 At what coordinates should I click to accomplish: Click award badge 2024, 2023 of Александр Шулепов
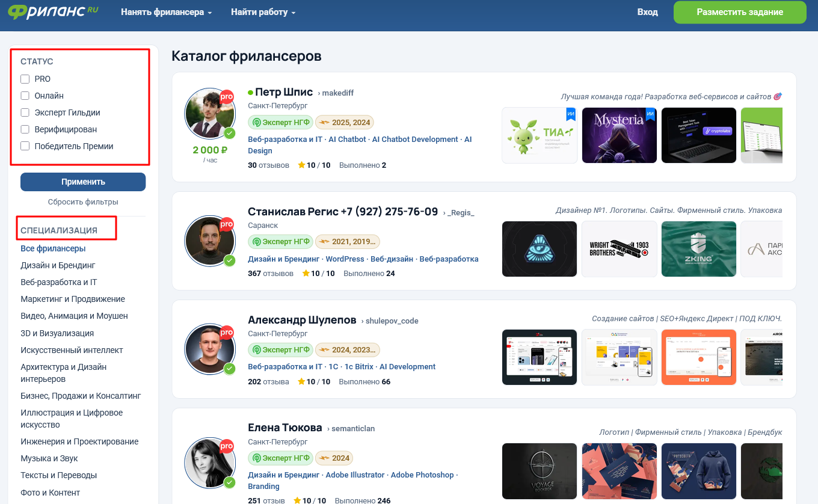click(348, 349)
